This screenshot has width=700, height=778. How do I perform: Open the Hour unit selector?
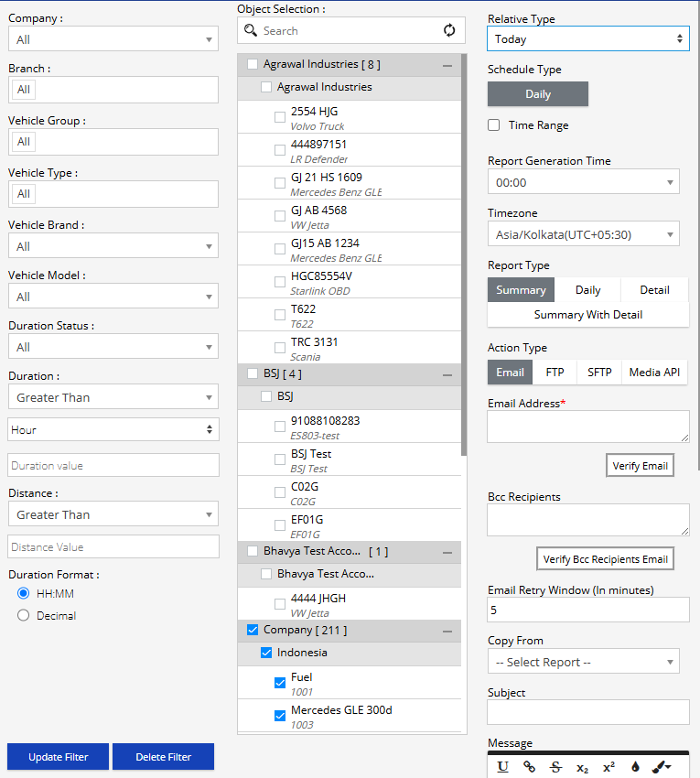[113, 429]
